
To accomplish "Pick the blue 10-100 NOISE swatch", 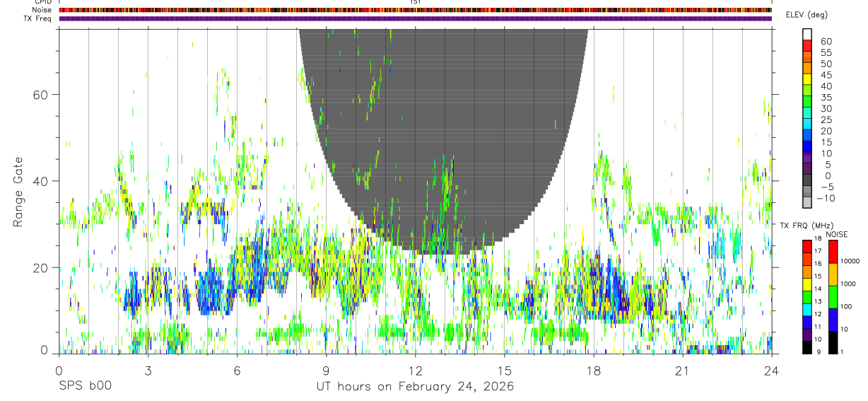I will point(833,320).
